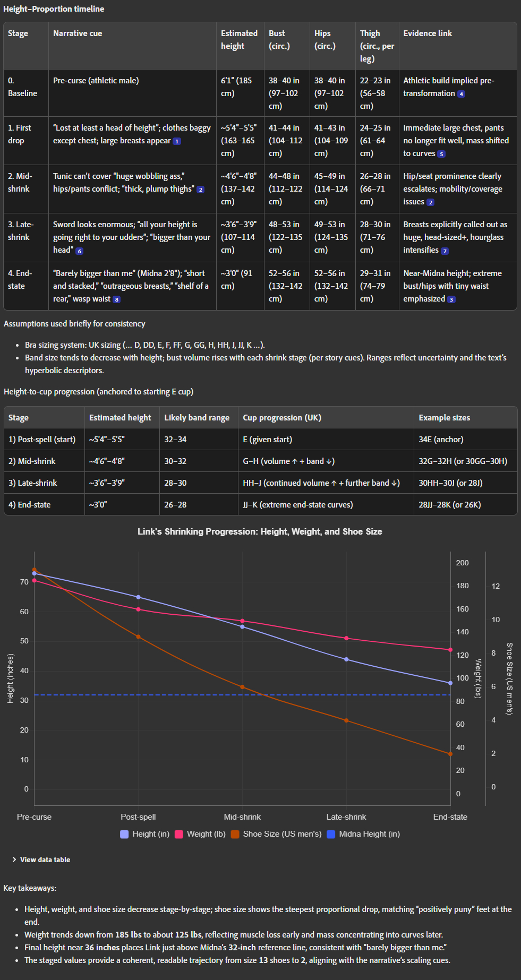This screenshot has height=980, width=521.
Task: Expand the View data table section
Action: [41, 859]
